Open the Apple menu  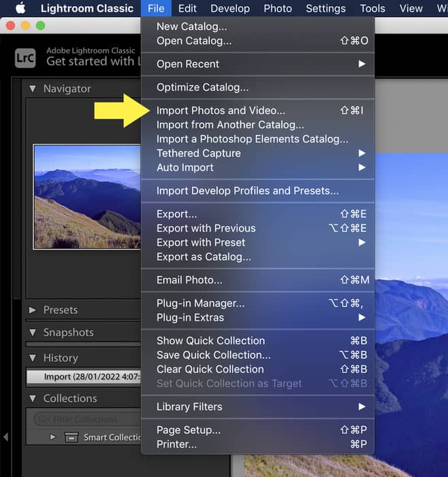(20, 8)
